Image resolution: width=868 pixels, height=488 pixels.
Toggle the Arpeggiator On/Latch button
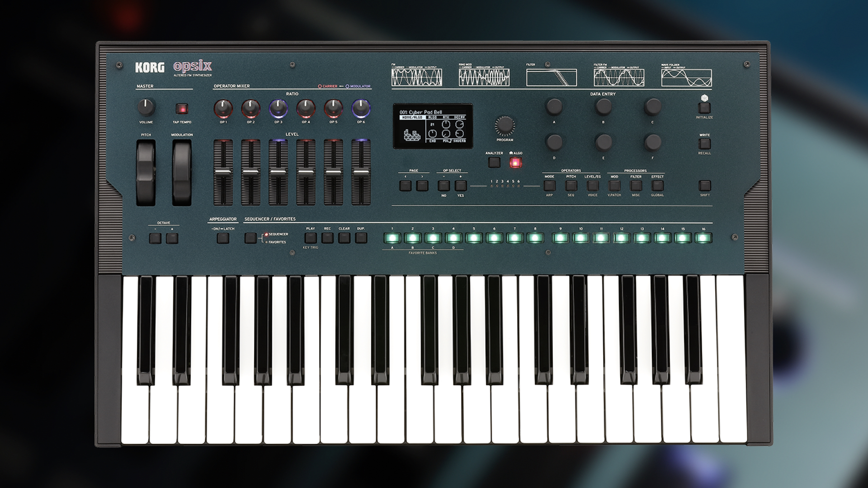[x=223, y=238]
